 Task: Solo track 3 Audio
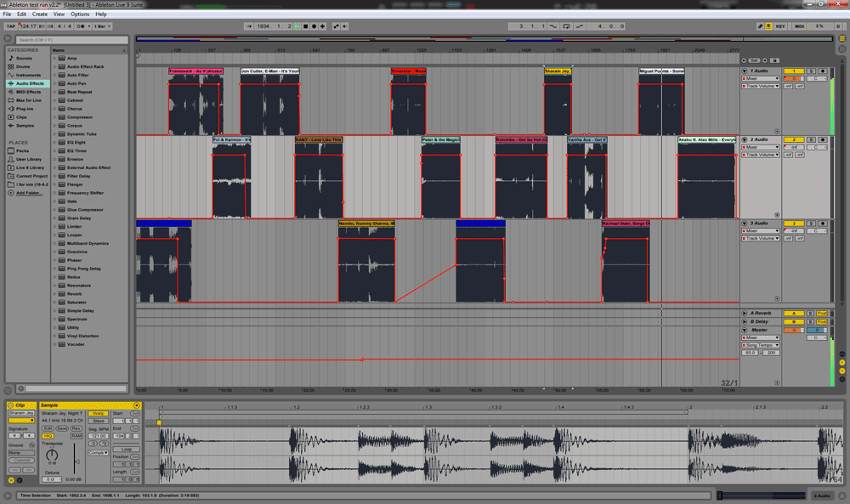point(811,224)
